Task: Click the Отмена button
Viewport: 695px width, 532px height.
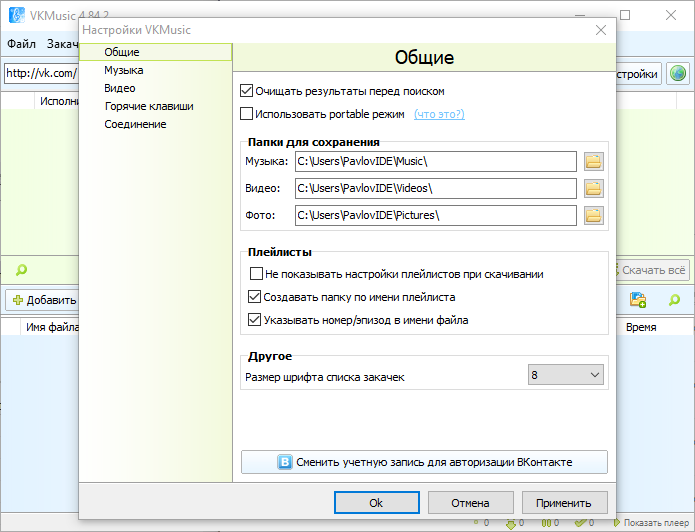Action: (x=471, y=503)
